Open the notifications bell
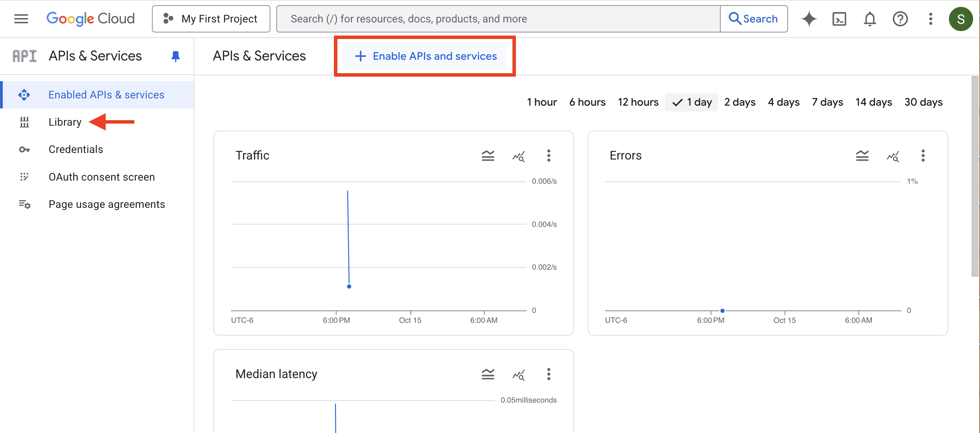Image resolution: width=980 pixels, height=433 pixels. pyautogui.click(x=869, y=19)
